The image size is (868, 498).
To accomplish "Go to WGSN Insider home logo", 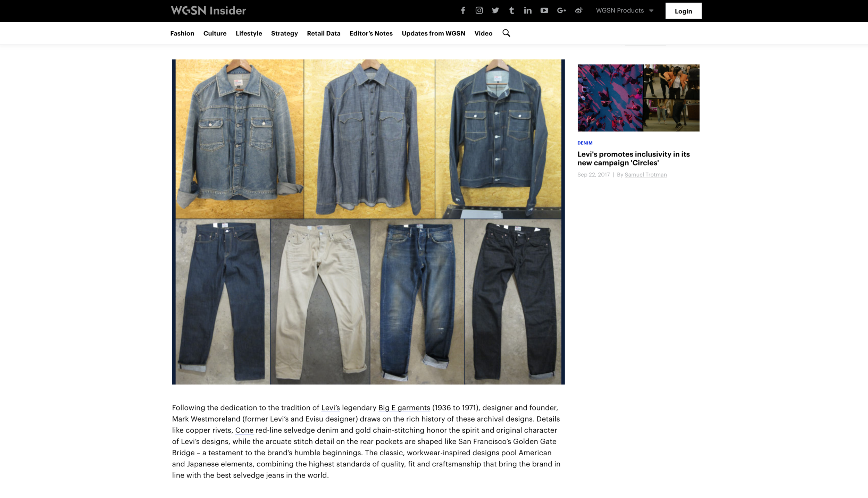I will point(208,10).
